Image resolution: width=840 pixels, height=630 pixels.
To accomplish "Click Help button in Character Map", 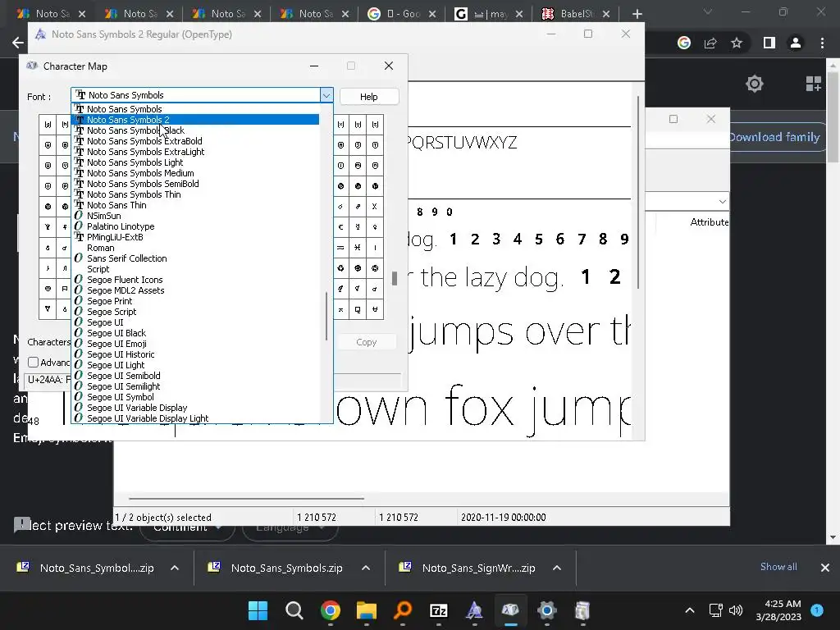I will [x=368, y=97].
